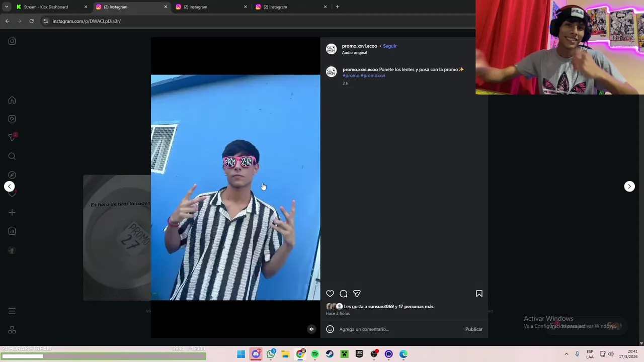
Task: Open the #promo hashtag
Action: click(x=351, y=75)
